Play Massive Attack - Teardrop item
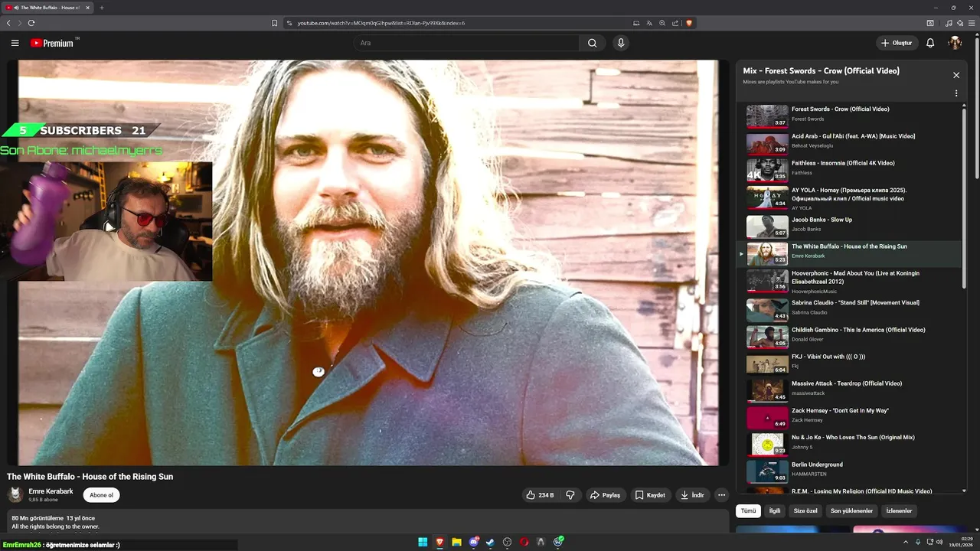This screenshot has width=980, height=551. coord(848,390)
